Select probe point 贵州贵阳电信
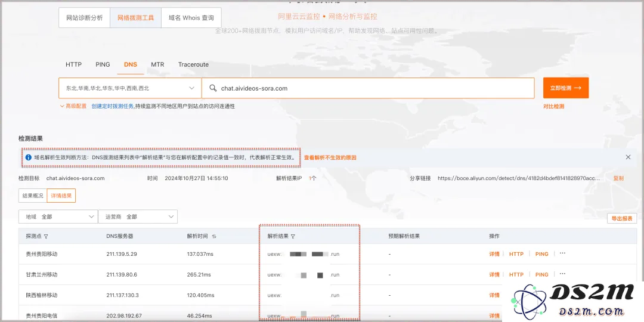The image size is (644, 322). 42,315
